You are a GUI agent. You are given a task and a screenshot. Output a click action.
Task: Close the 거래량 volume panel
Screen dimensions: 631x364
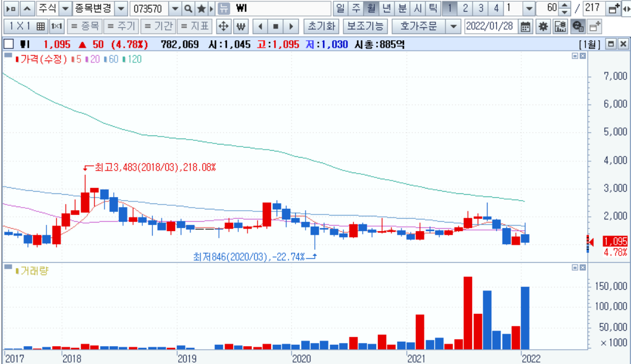click(x=582, y=268)
